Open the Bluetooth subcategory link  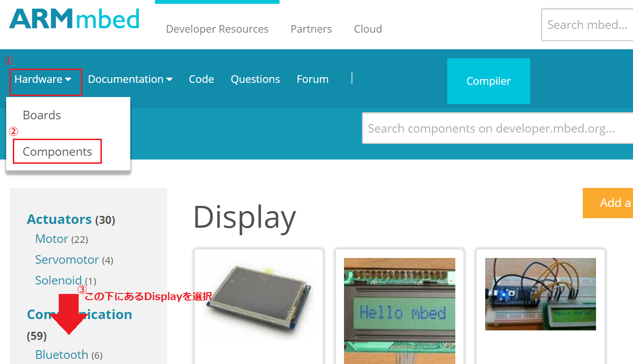pos(62,355)
